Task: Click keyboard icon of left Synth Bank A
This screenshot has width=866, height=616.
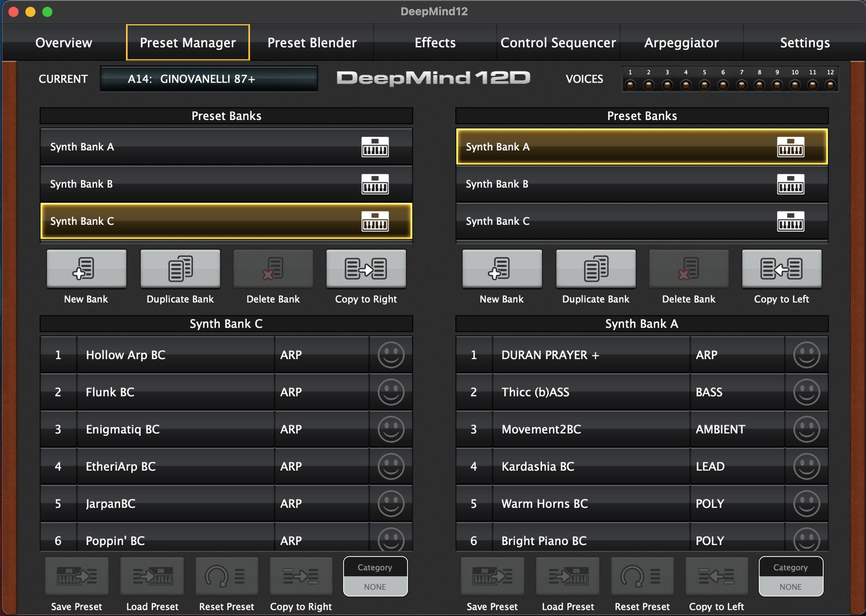Action: pos(375,147)
